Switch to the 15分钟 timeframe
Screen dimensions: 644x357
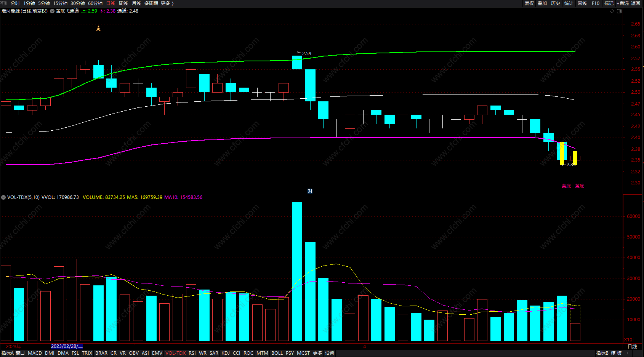click(60, 3)
